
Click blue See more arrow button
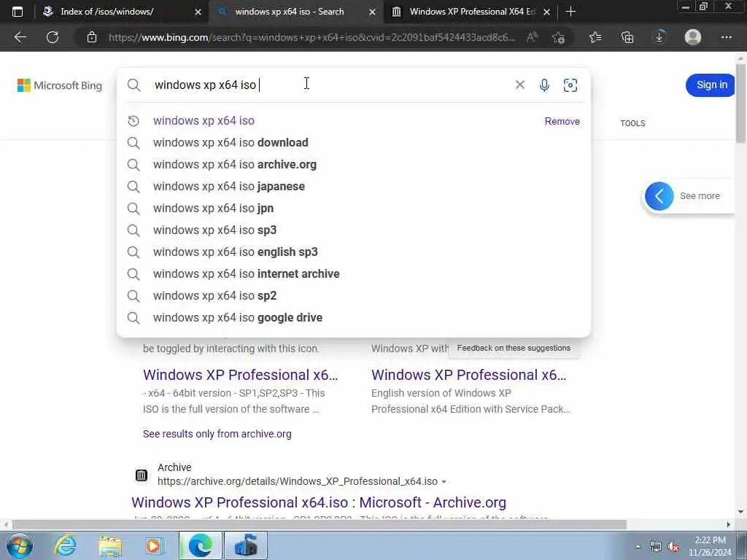(659, 195)
